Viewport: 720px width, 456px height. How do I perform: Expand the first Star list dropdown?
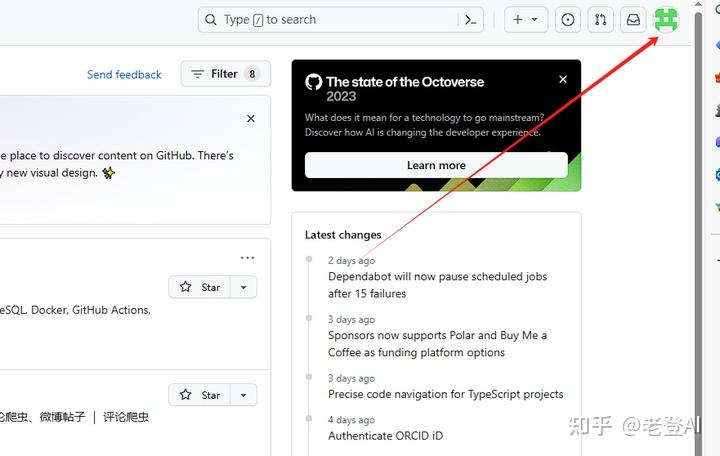[x=243, y=287]
